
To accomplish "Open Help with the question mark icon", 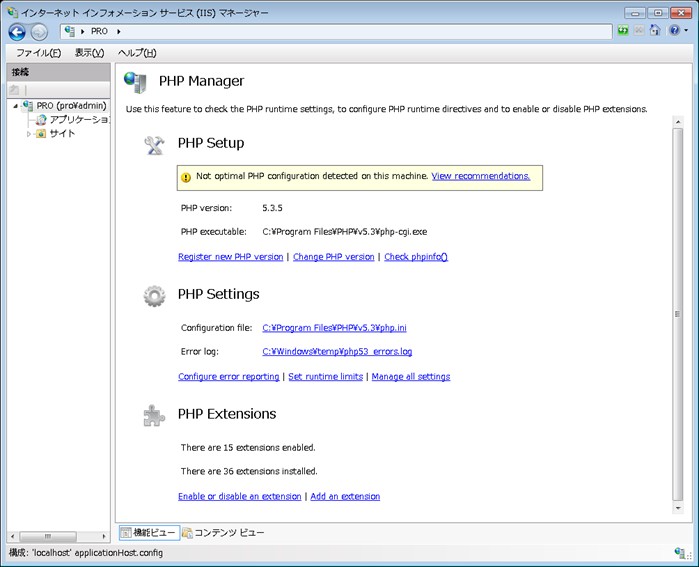I will click(x=674, y=30).
